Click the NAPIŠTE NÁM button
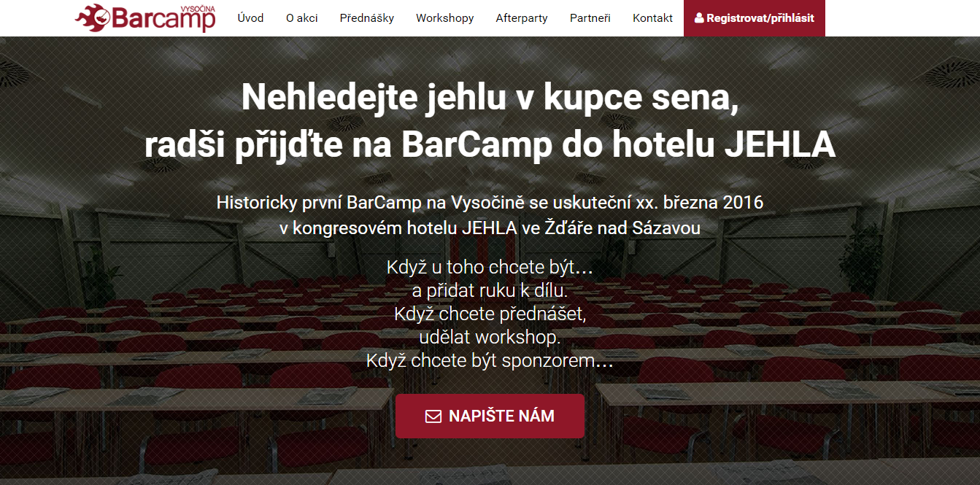The width and height of the screenshot is (980, 485). (490, 416)
